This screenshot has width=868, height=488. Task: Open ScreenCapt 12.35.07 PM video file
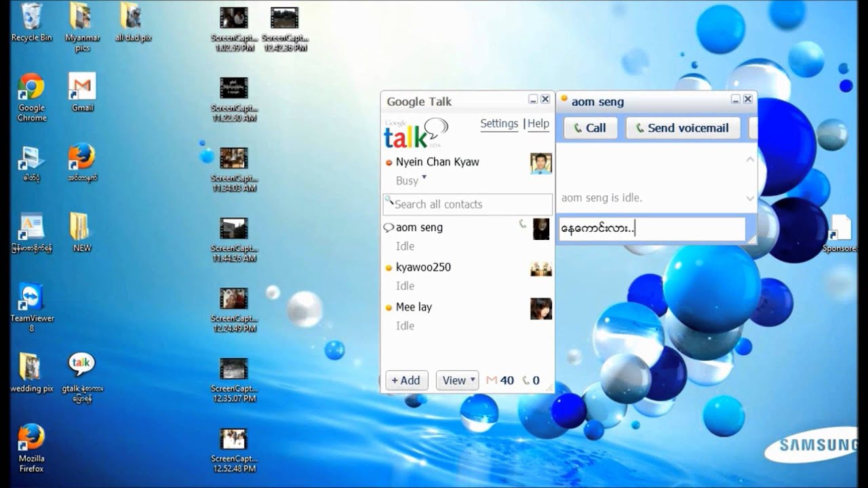[x=234, y=380]
